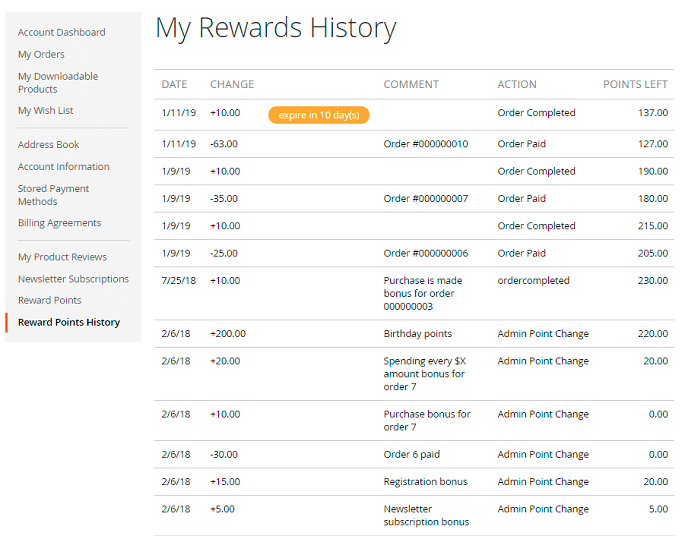Click the CHANGE column header
Viewport: 685px width, 542px height.
tap(232, 84)
